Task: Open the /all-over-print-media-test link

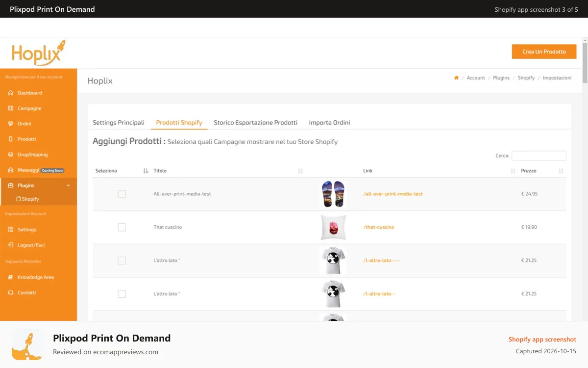Action: pyautogui.click(x=393, y=194)
